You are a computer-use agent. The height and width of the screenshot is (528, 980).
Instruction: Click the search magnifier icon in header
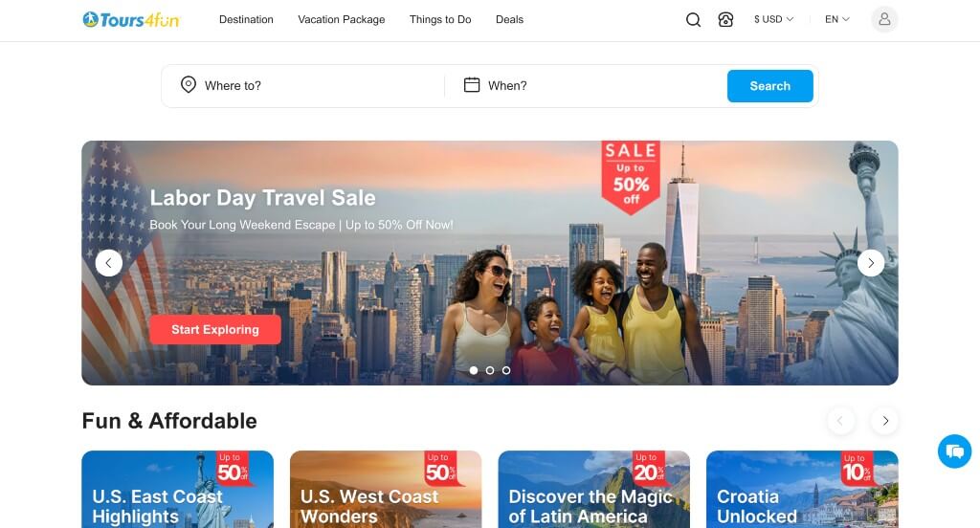[x=693, y=19]
